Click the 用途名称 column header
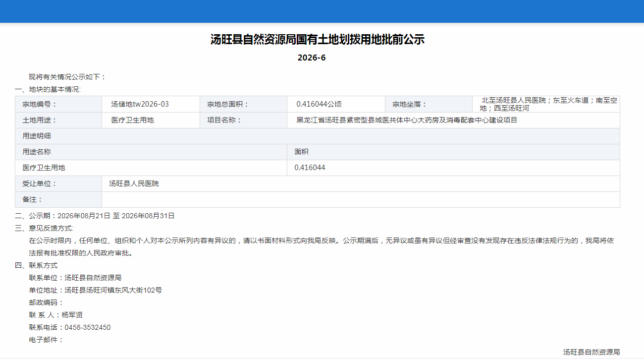This screenshot has width=644, height=359. 151,152
